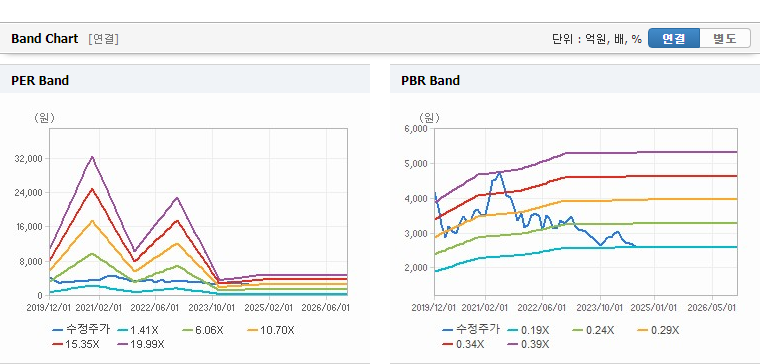
Task: Toggle the 0.39X legend series
Action: [x=528, y=344]
